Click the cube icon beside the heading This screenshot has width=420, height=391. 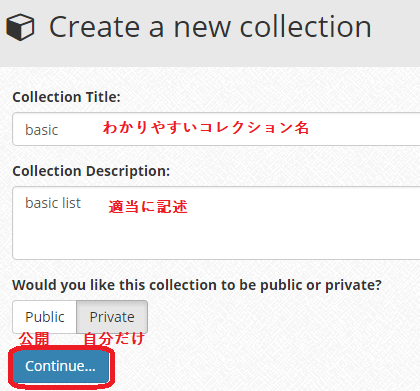click(x=20, y=27)
